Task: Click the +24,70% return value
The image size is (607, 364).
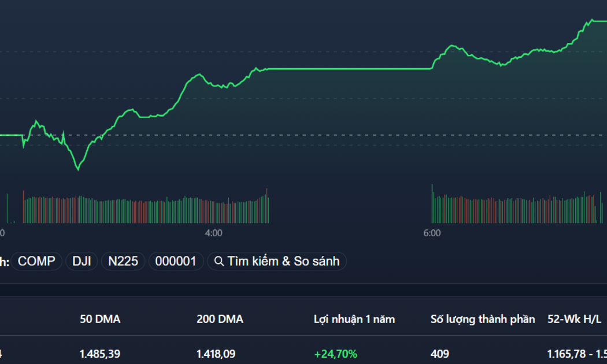Action: click(x=336, y=354)
